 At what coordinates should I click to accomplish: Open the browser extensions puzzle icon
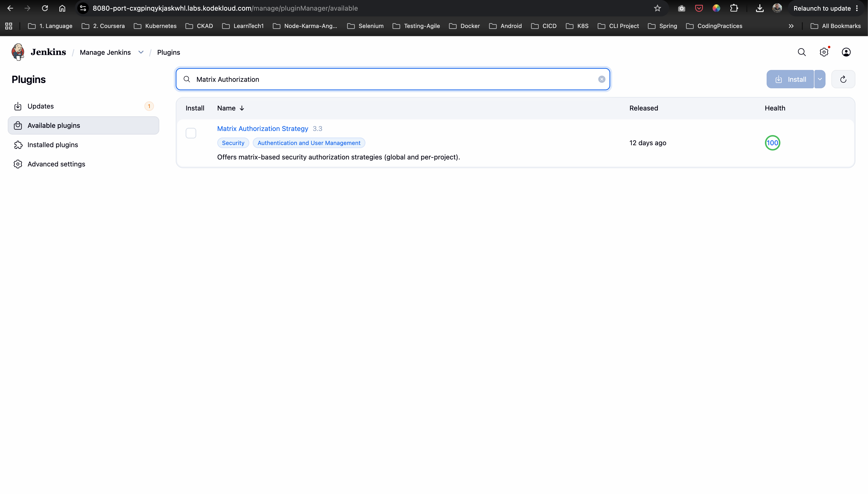(x=734, y=8)
